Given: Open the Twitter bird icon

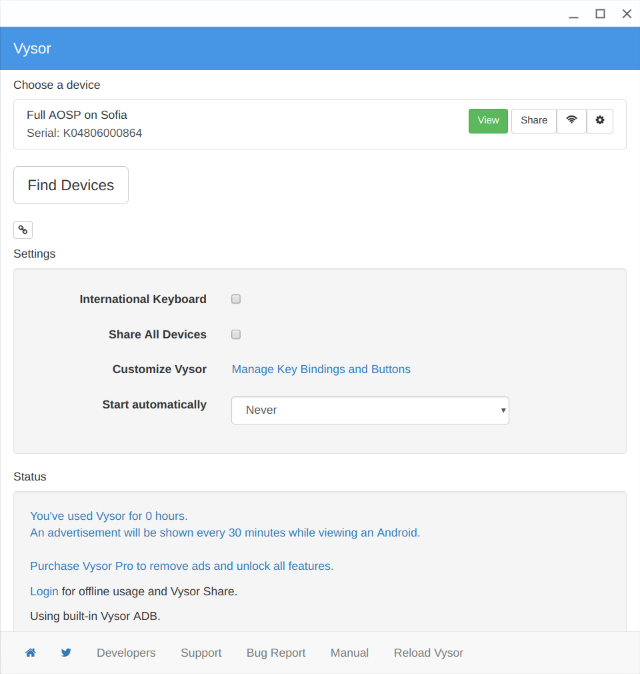Looking at the screenshot, I should click(x=66, y=653).
